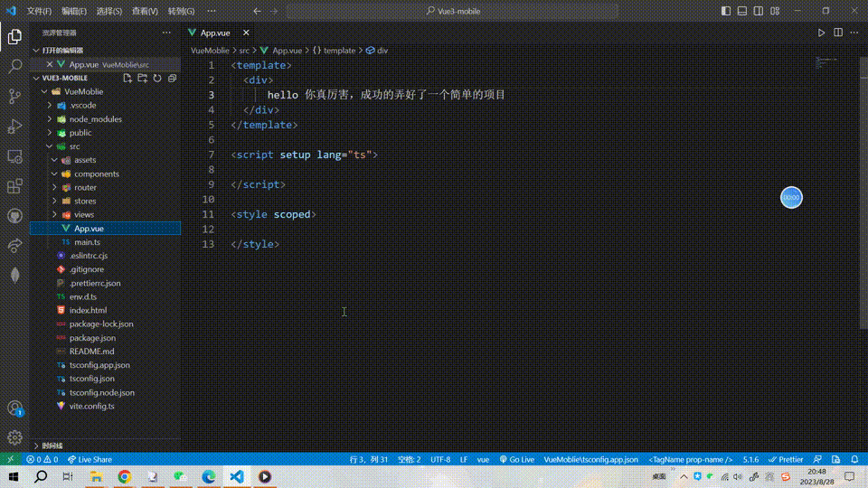Change UTF-8 file encoding
This screenshot has height=488, width=868.
pyautogui.click(x=440, y=459)
